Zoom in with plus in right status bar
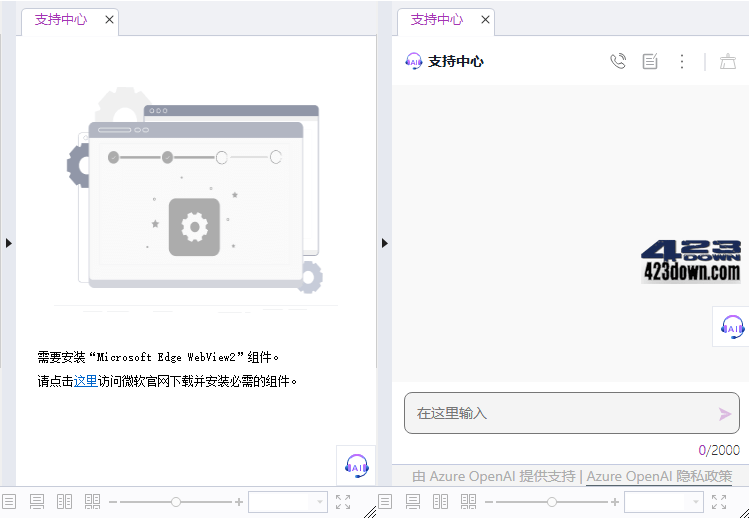Screen dimensions: 749x518 pos(615,502)
